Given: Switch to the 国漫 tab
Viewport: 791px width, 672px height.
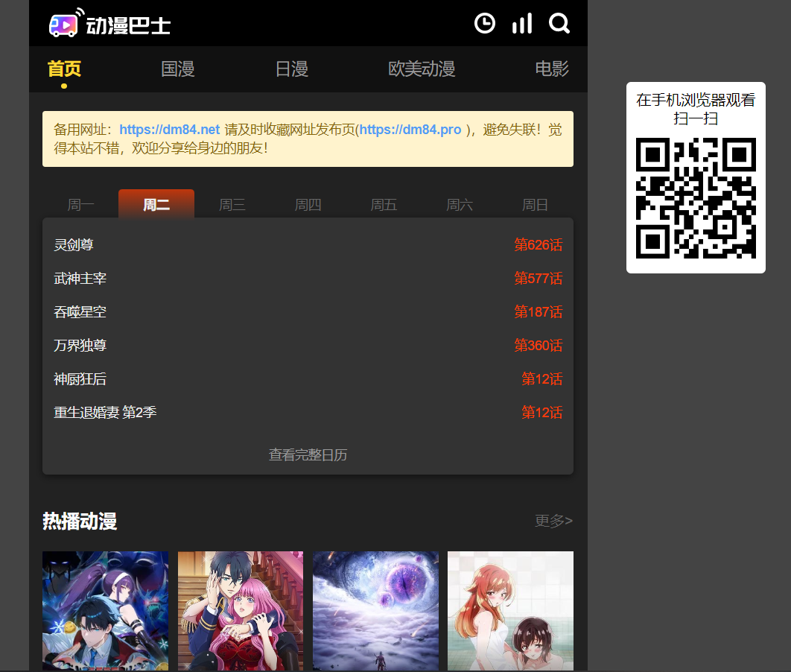Looking at the screenshot, I should (178, 69).
